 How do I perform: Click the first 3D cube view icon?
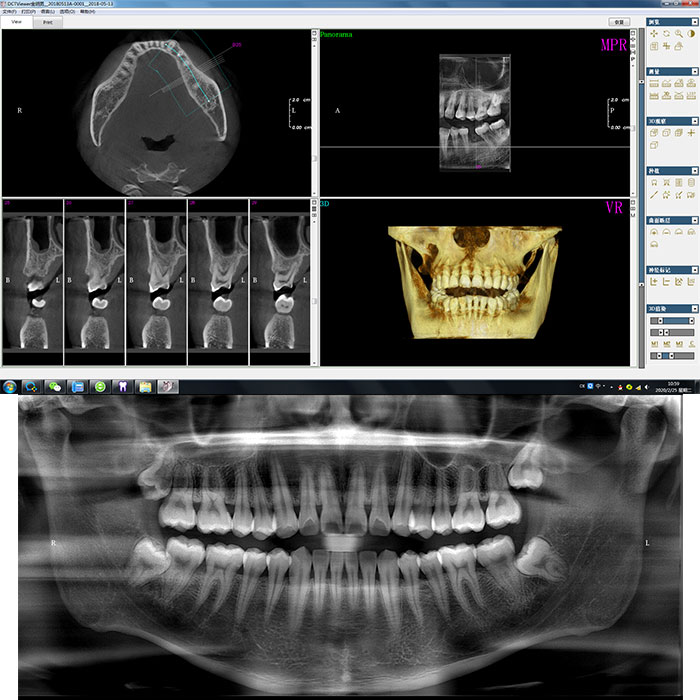[653, 133]
